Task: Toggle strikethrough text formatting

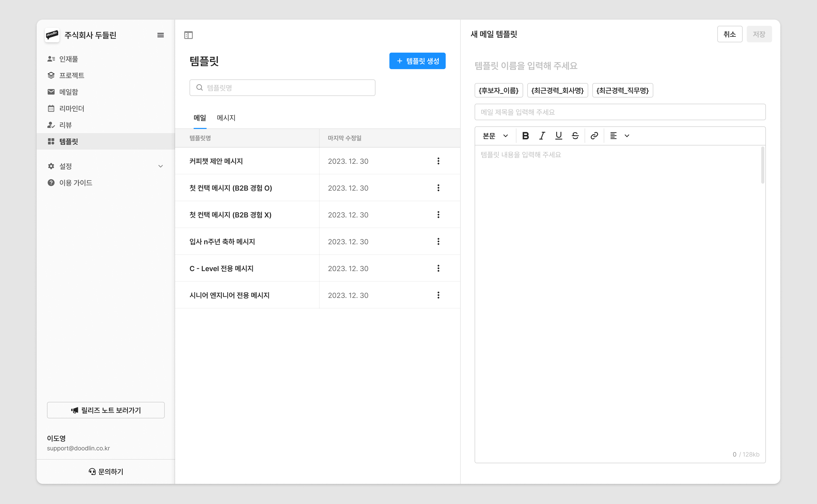Action: pyautogui.click(x=575, y=136)
